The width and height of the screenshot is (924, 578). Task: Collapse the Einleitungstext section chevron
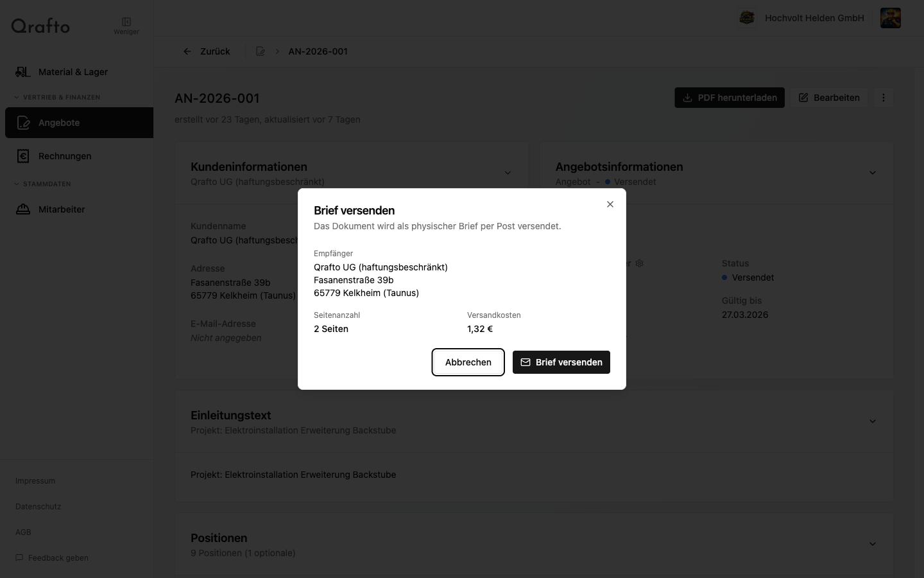click(873, 421)
